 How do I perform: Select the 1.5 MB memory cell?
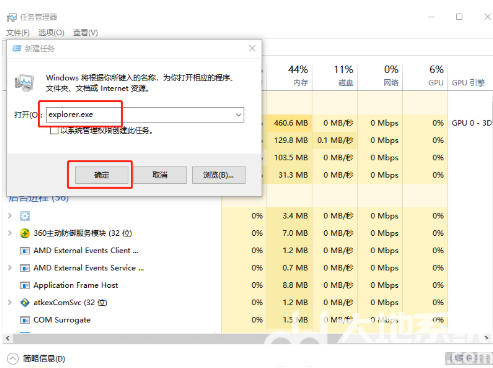click(290, 320)
